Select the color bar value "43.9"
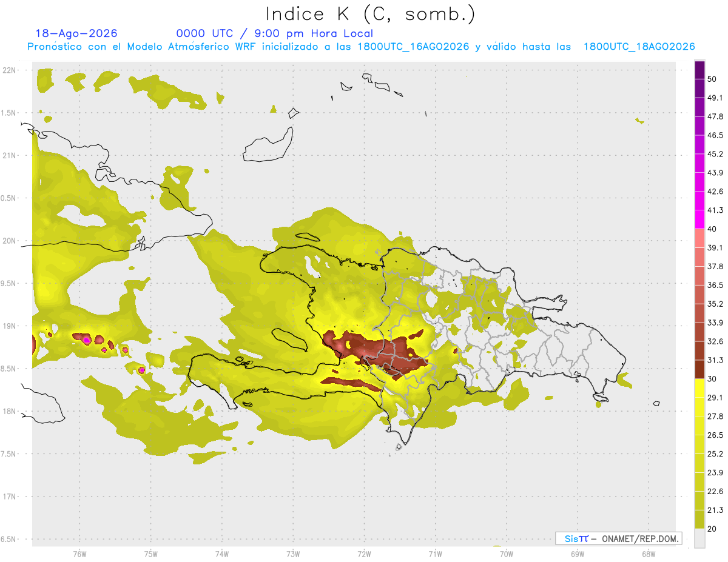 click(715, 173)
